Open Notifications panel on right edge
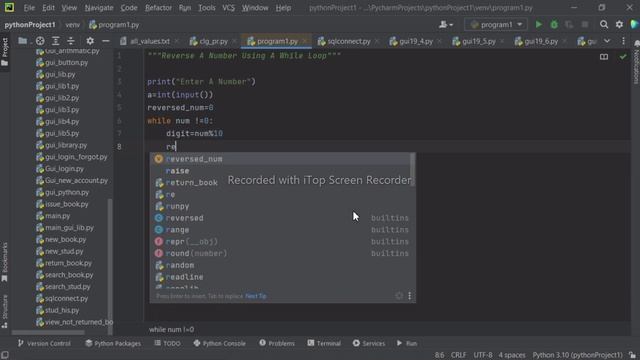This screenshot has height=360, width=640. [x=636, y=62]
